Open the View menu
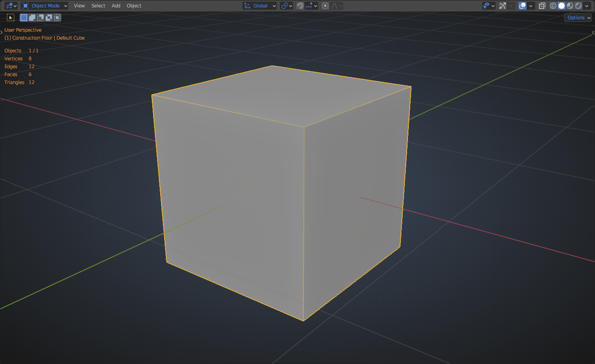Viewport: 595px width, 364px height. [x=79, y=6]
